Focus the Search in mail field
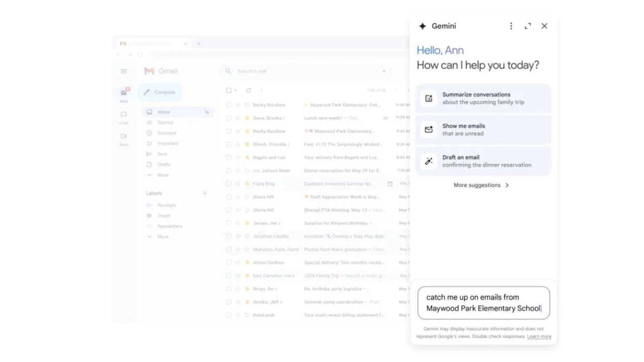Viewport: 644px width, 362px height. (307, 71)
